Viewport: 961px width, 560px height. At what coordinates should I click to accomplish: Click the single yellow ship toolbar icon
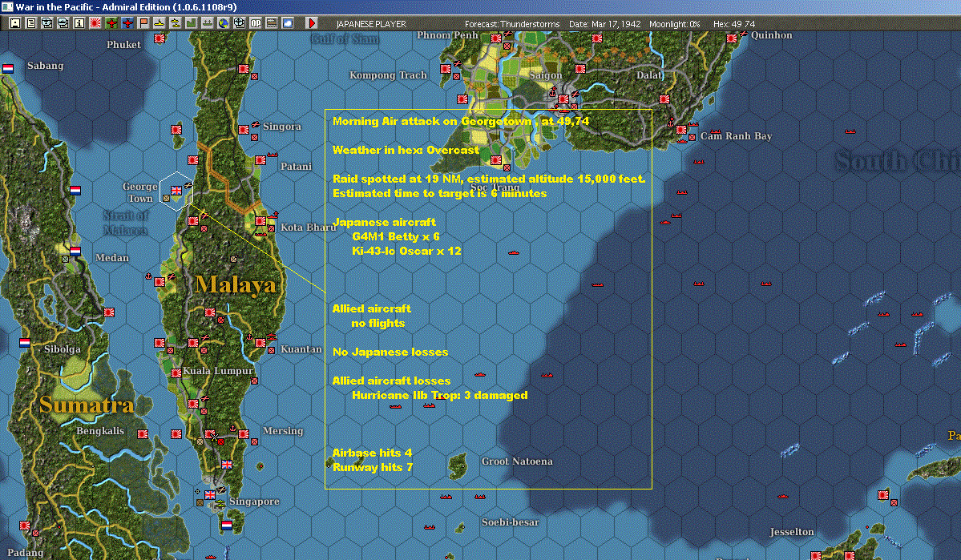(x=159, y=23)
